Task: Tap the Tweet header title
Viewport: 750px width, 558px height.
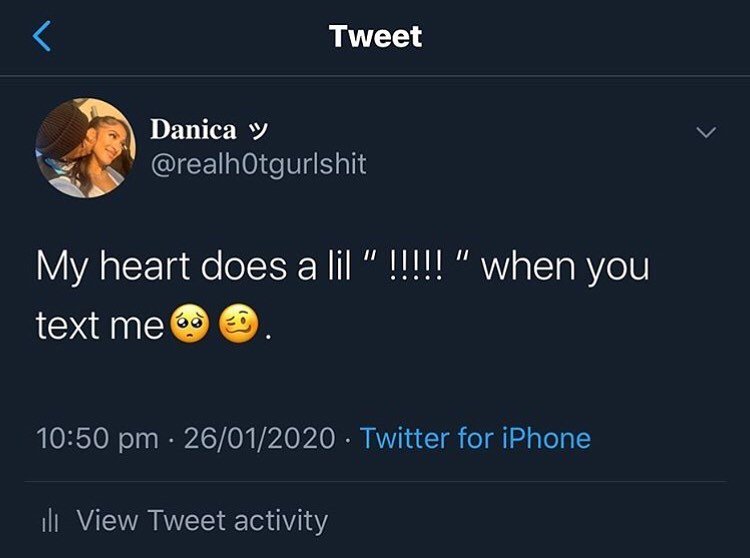Action: [375, 37]
